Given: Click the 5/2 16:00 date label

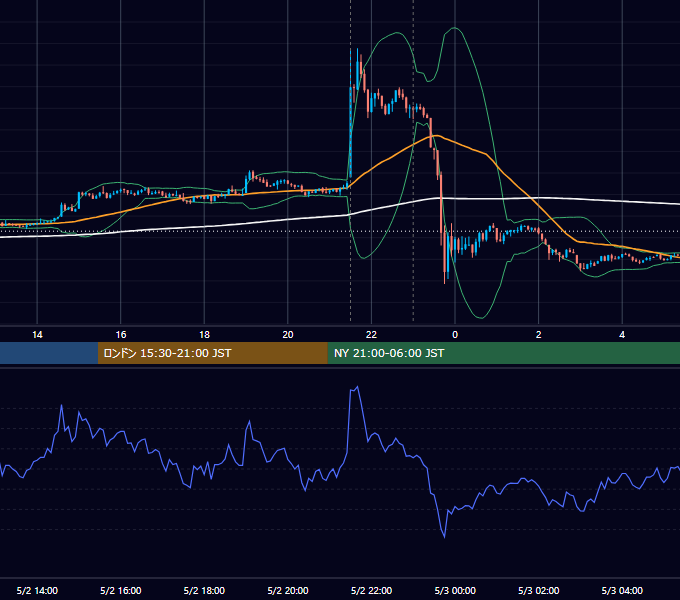Looking at the screenshot, I should 121,590.
